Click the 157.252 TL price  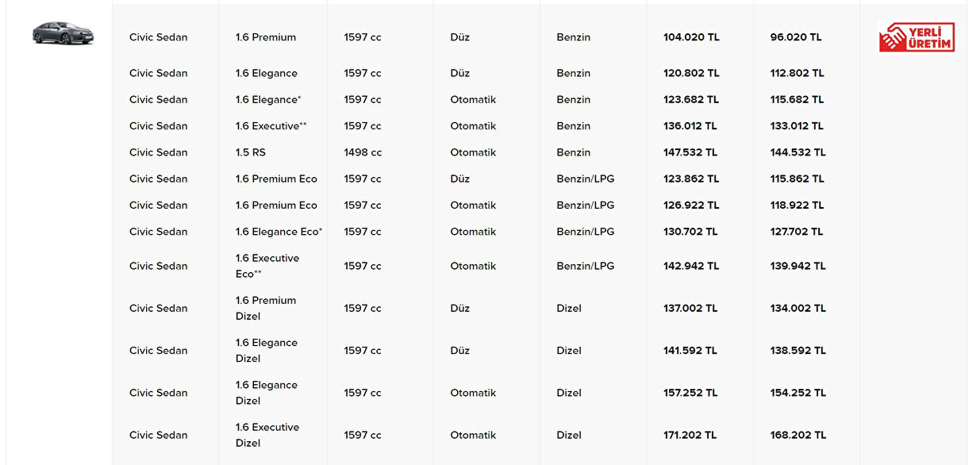690,393
